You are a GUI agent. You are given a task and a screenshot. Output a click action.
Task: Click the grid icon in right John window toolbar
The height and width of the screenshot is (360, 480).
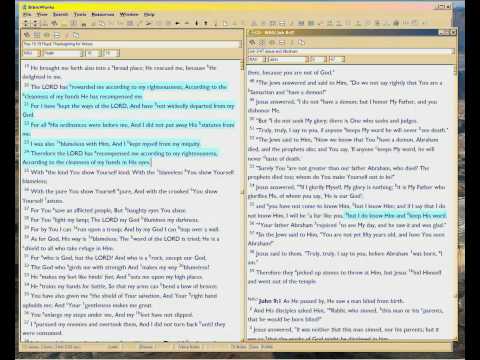point(262,42)
